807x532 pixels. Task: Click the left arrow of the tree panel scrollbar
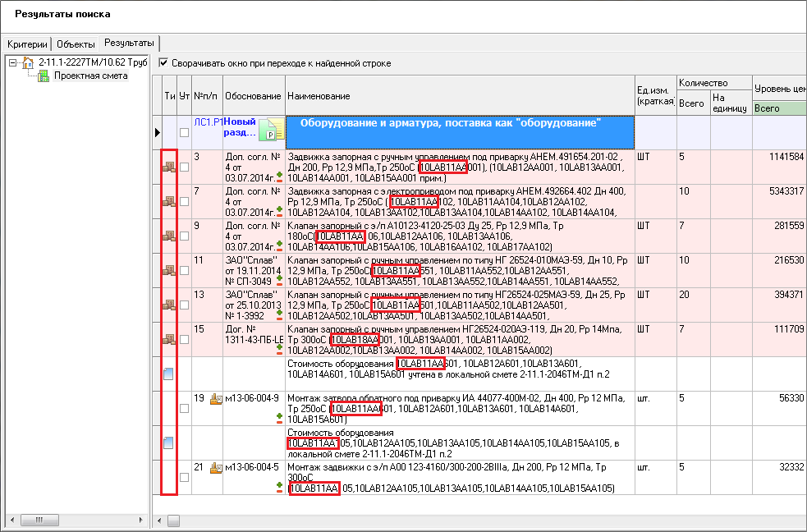pyautogui.click(x=13, y=521)
